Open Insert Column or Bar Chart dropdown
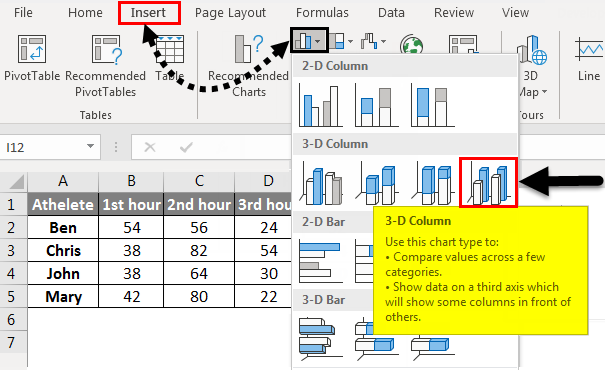Image resolution: width=605 pixels, height=370 pixels. pos(309,40)
